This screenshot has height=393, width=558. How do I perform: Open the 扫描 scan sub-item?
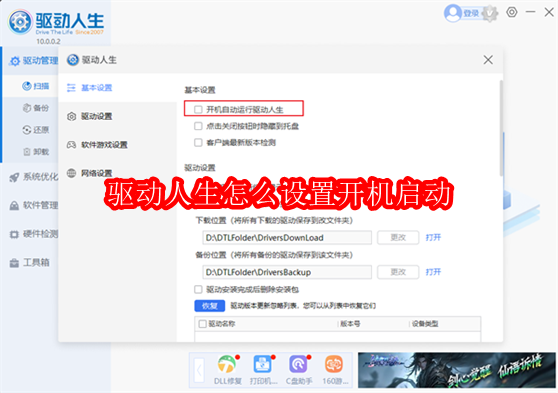tap(36, 86)
